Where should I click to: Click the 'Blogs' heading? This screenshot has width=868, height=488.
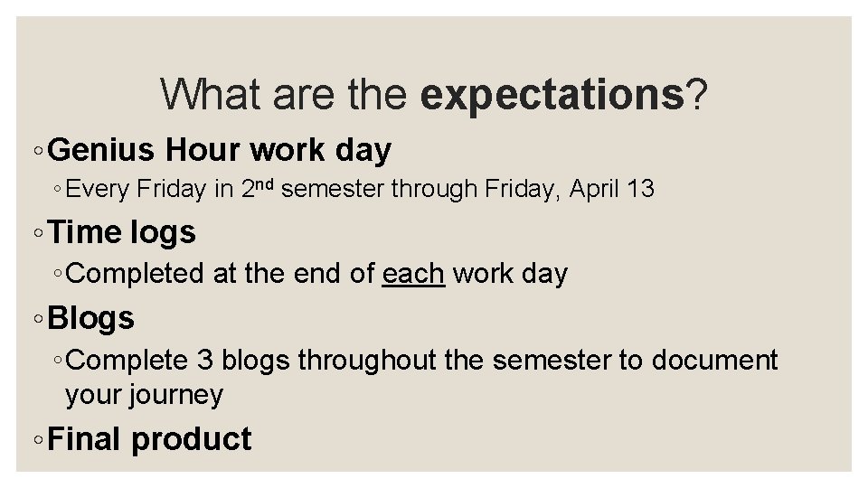[x=90, y=318]
